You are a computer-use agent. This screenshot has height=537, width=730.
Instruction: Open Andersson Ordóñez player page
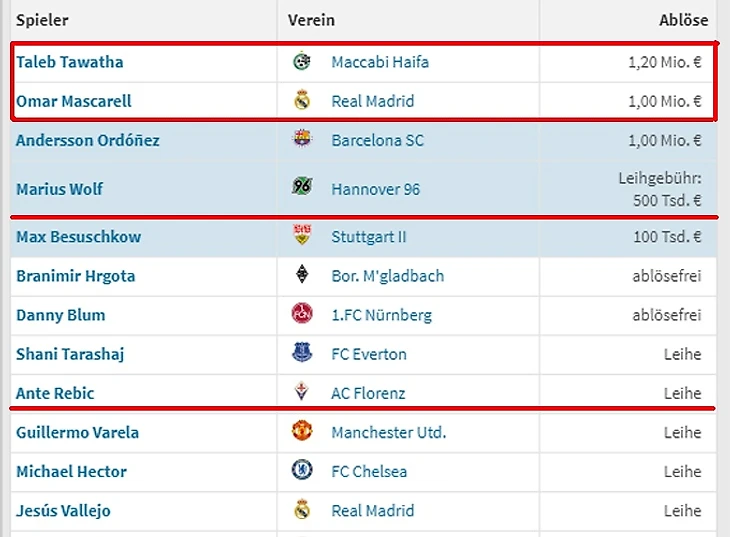(88, 140)
